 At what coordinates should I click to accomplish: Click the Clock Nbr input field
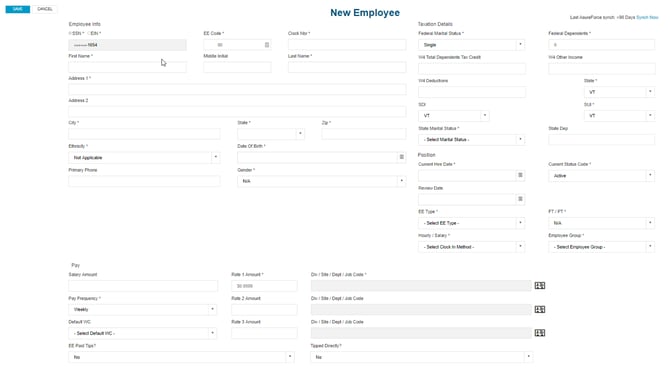pyautogui.click(x=347, y=45)
